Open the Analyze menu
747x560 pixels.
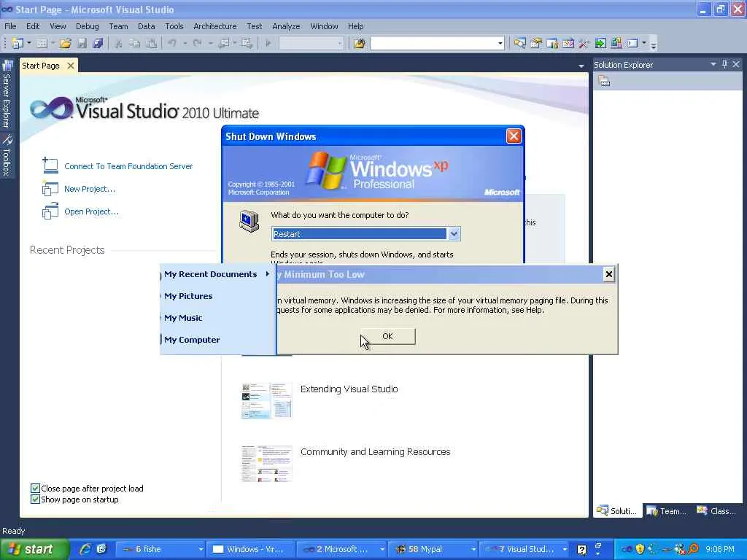pyautogui.click(x=286, y=26)
